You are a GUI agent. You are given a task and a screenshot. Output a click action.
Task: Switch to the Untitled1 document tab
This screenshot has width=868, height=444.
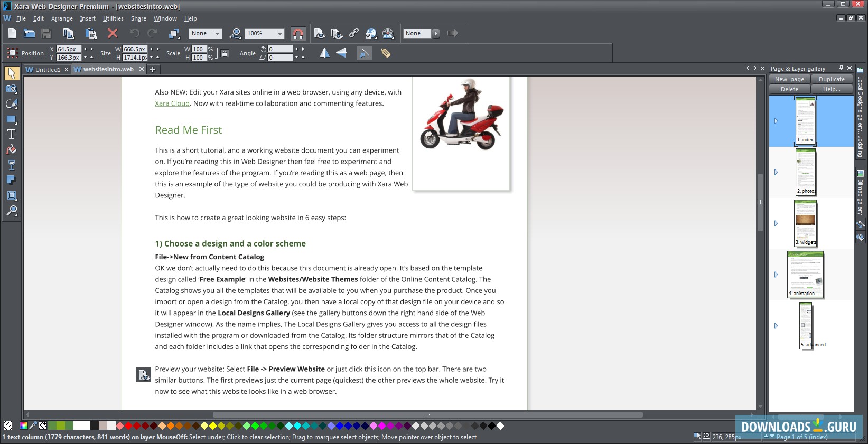[x=47, y=69]
